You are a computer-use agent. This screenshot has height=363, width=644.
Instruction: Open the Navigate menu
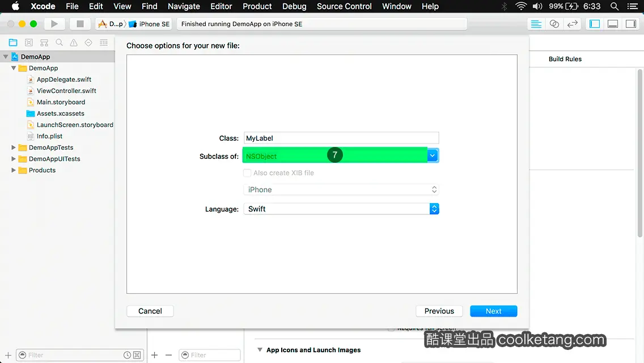[184, 6]
